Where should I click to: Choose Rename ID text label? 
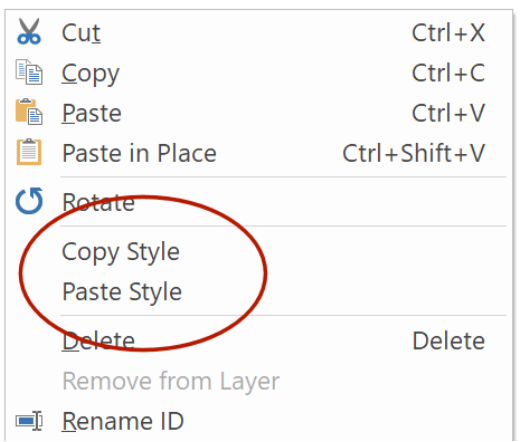[x=123, y=421]
